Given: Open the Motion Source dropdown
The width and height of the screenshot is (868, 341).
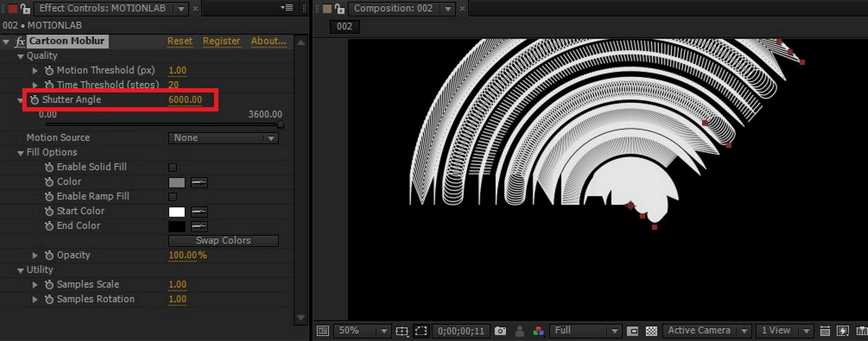Looking at the screenshot, I should (223, 138).
